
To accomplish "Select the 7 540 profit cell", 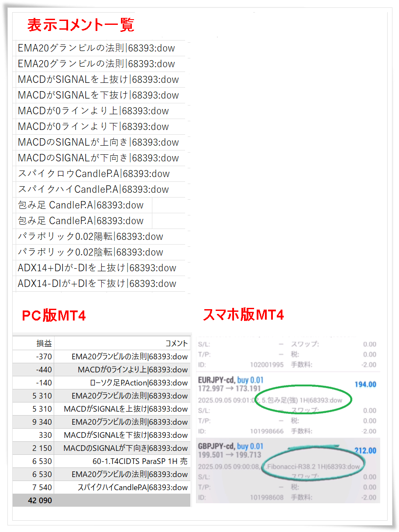I will point(34,488).
